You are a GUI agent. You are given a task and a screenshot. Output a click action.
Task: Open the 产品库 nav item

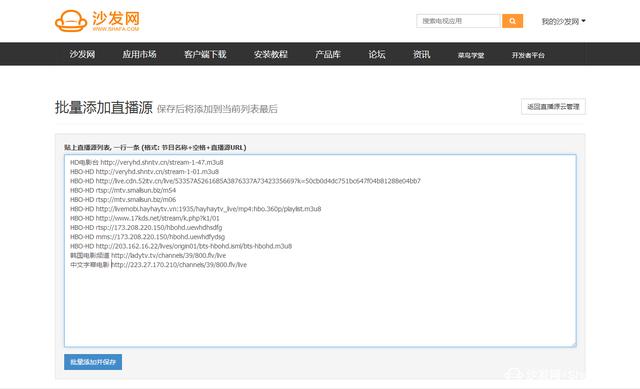click(327, 54)
